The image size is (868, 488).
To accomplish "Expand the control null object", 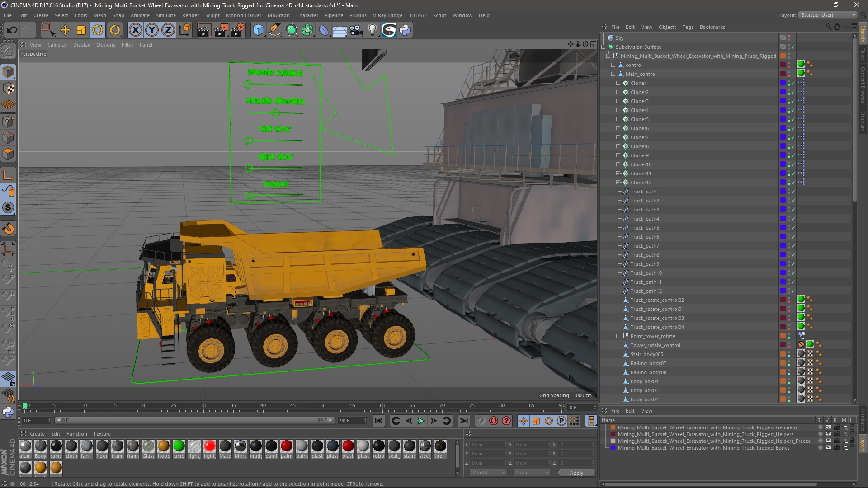I will [x=613, y=65].
